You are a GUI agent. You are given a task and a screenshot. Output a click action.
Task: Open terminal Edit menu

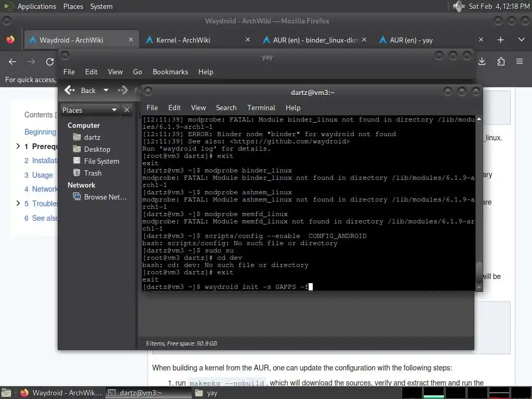(175, 108)
